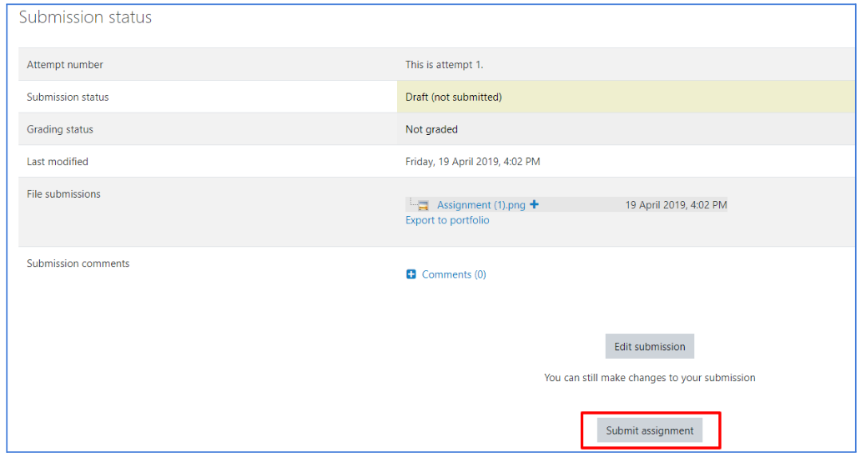Viewport: 861px width, 461px height.
Task: Click the 'Grading status' row label
Action: [60, 129]
